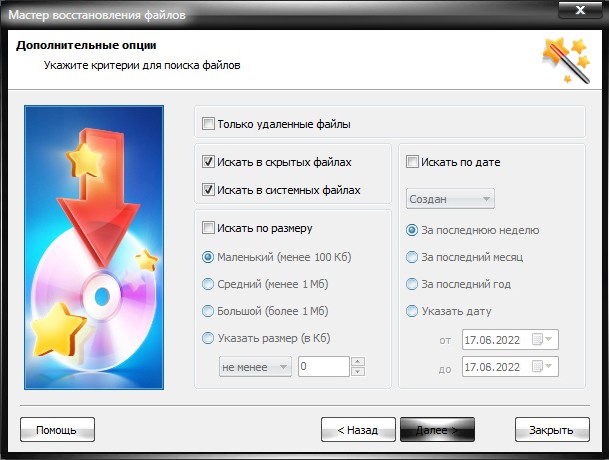Screen dimensions: 609x460
Task: Enable 'Искать по размеру' checkbox
Action: point(208,228)
